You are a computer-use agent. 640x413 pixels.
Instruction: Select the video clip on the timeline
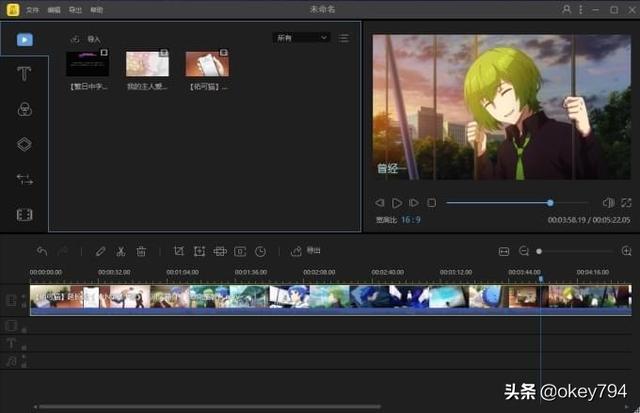[331, 300]
